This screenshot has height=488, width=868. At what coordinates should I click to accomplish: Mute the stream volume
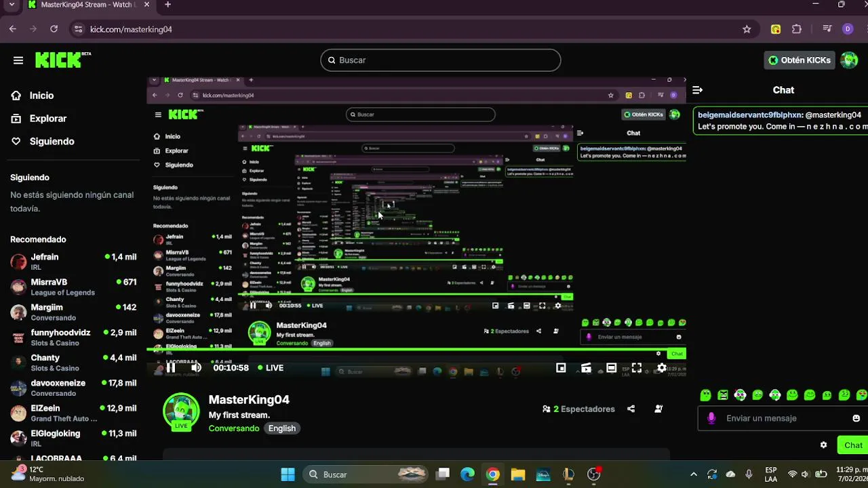coord(196,368)
